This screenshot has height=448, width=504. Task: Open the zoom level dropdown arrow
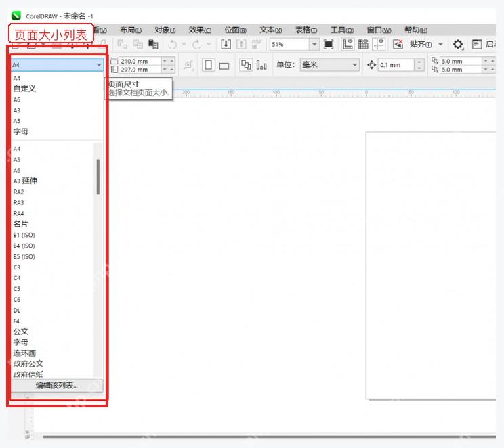[314, 44]
